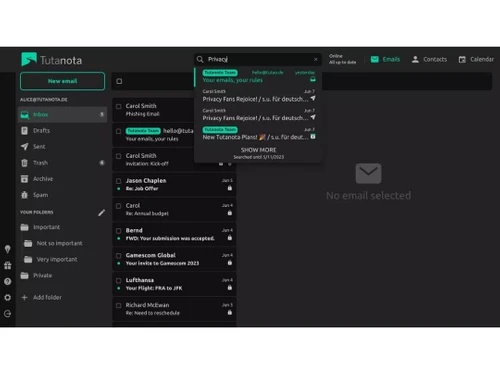500x375 pixels.
Task: Open first Privacy Fans Rejoice search result
Action: tap(258, 96)
